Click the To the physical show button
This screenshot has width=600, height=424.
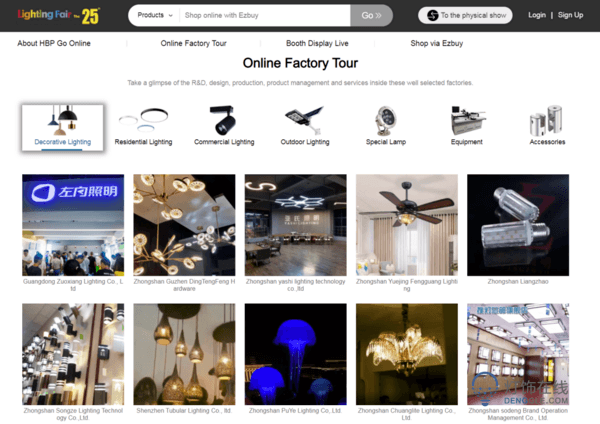pyautogui.click(x=465, y=15)
